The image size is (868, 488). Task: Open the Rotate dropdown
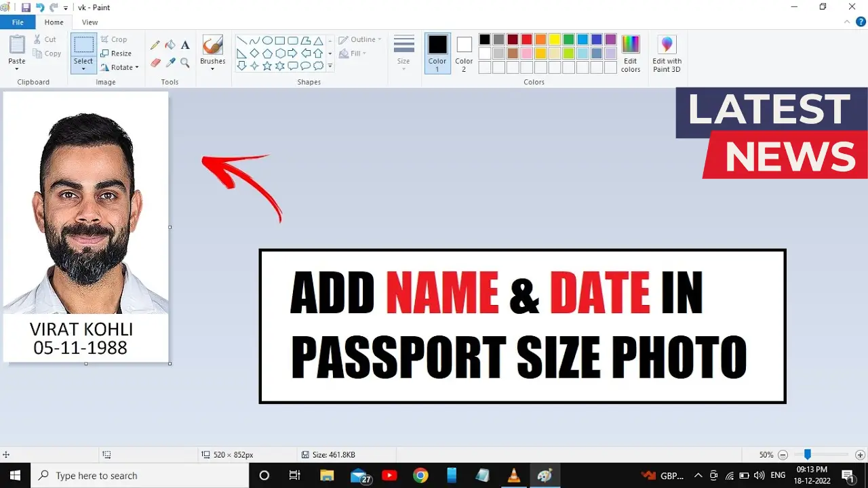pyautogui.click(x=119, y=68)
